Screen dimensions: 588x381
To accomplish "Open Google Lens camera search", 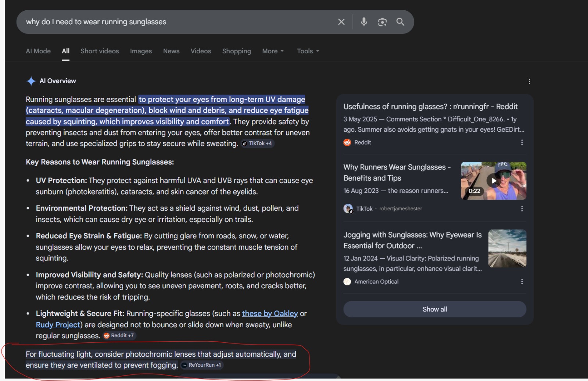I will (x=382, y=22).
